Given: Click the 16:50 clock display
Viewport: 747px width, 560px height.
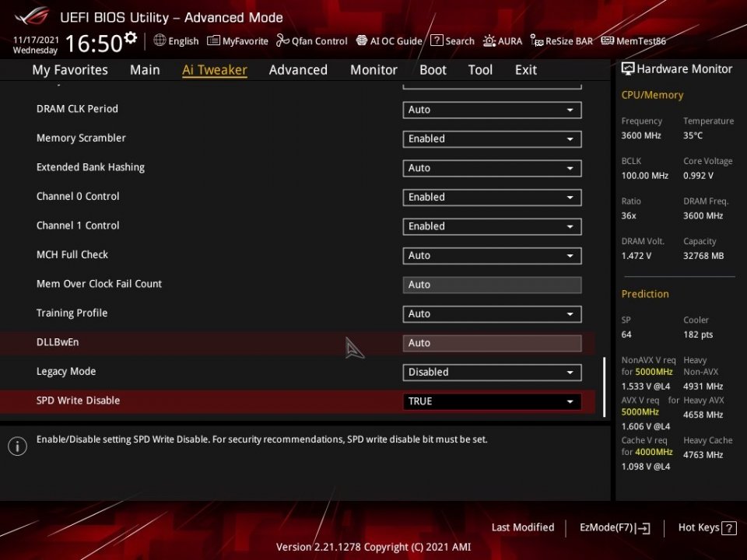Looking at the screenshot, I should tap(94, 44).
